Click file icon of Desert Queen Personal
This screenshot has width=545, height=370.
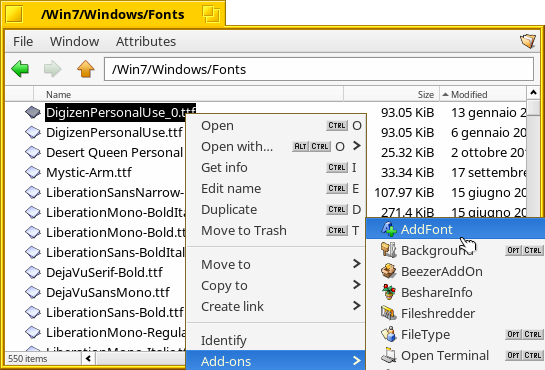point(33,152)
